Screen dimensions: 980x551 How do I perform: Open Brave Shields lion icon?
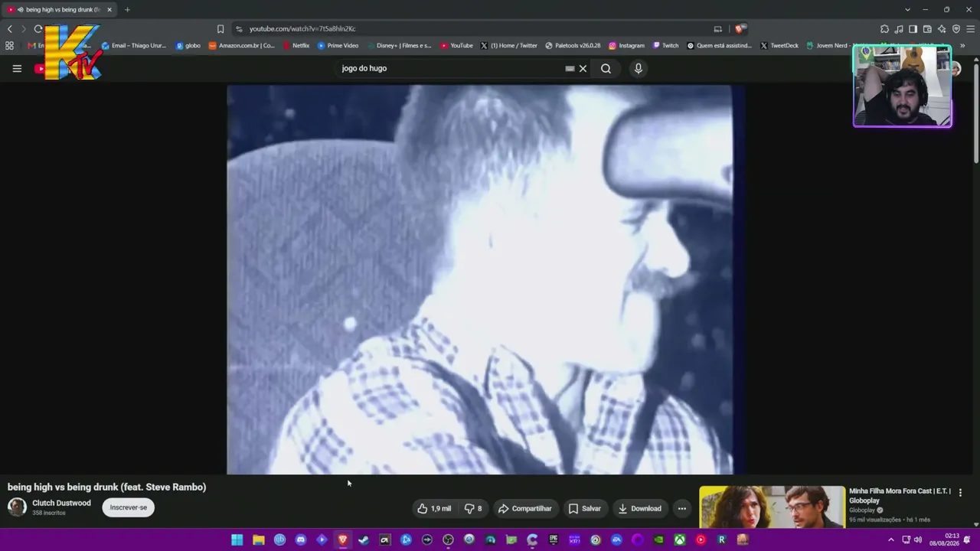[x=739, y=29]
